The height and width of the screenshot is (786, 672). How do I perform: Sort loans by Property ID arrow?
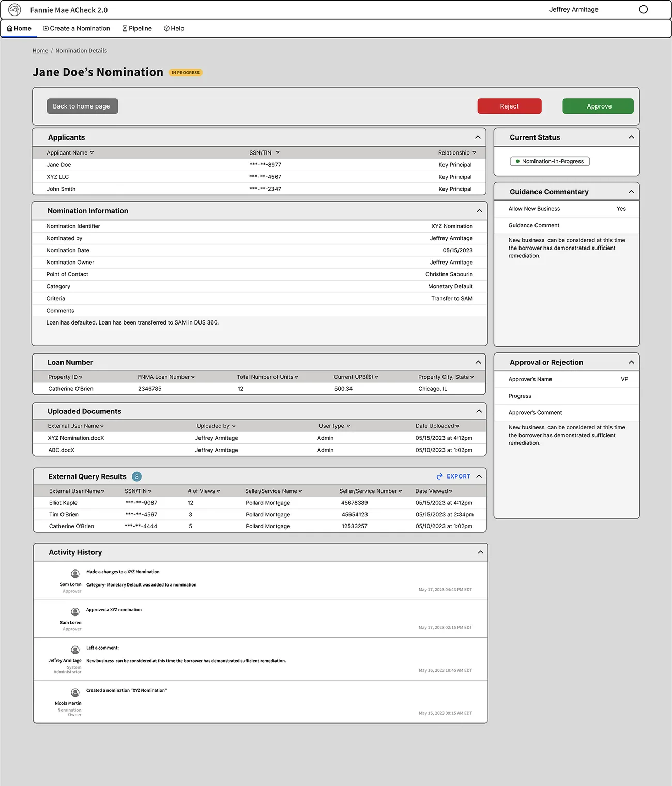tap(81, 377)
